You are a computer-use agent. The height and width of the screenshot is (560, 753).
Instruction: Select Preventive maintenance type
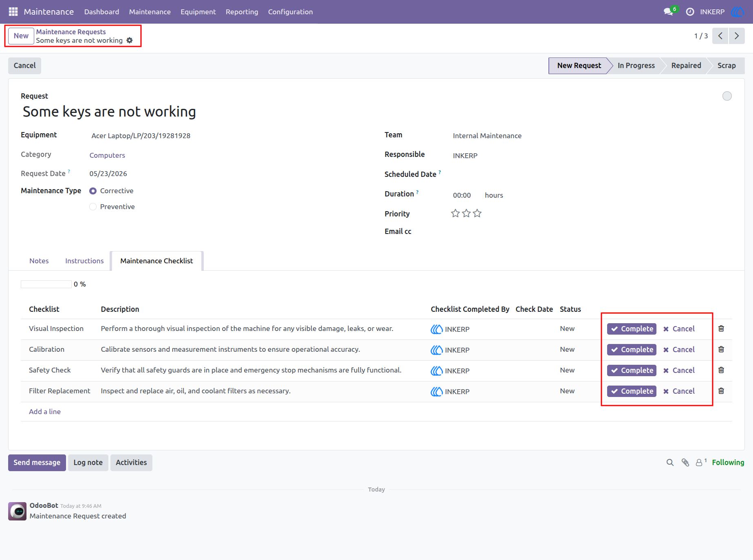(x=93, y=207)
